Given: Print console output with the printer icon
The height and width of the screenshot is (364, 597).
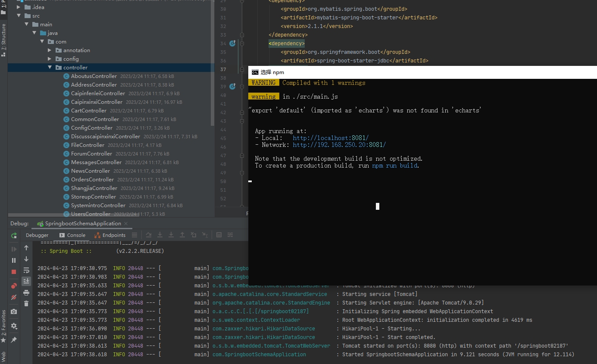Looking at the screenshot, I should click(26, 292).
